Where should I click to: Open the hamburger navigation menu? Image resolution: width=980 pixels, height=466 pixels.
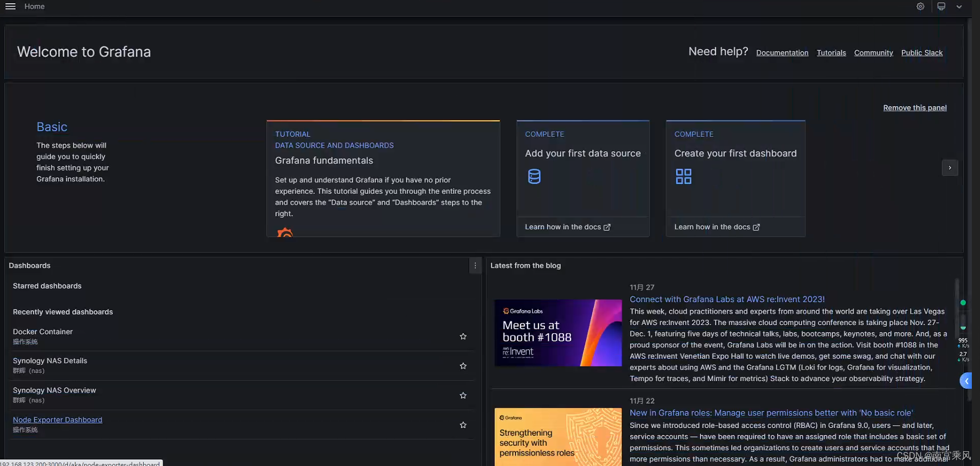pyautogui.click(x=10, y=7)
